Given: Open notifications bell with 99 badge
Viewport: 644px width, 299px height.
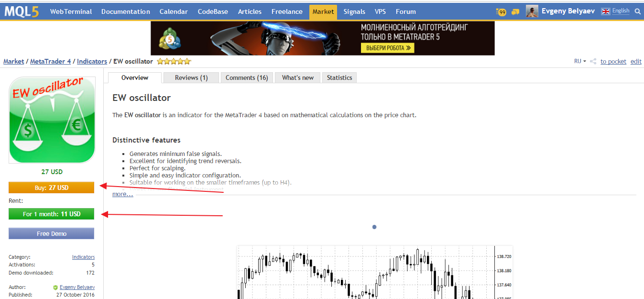Looking at the screenshot, I should 501,12.
